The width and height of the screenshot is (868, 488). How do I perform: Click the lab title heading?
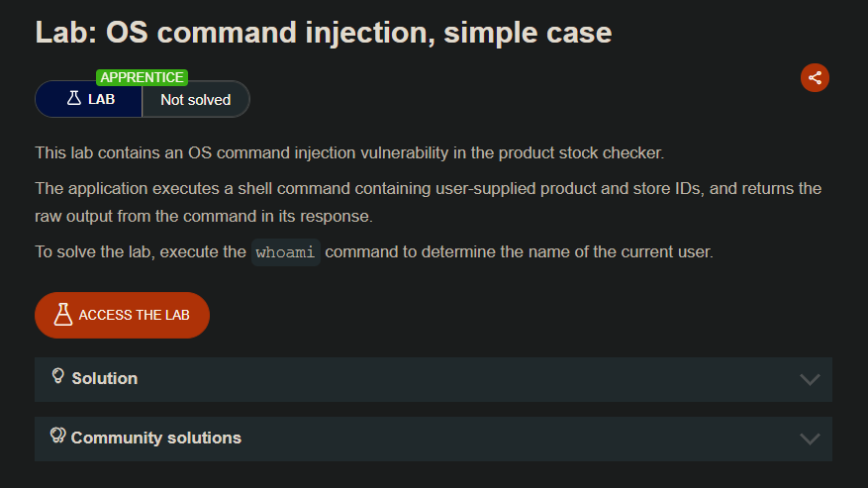[x=324, y=33]
